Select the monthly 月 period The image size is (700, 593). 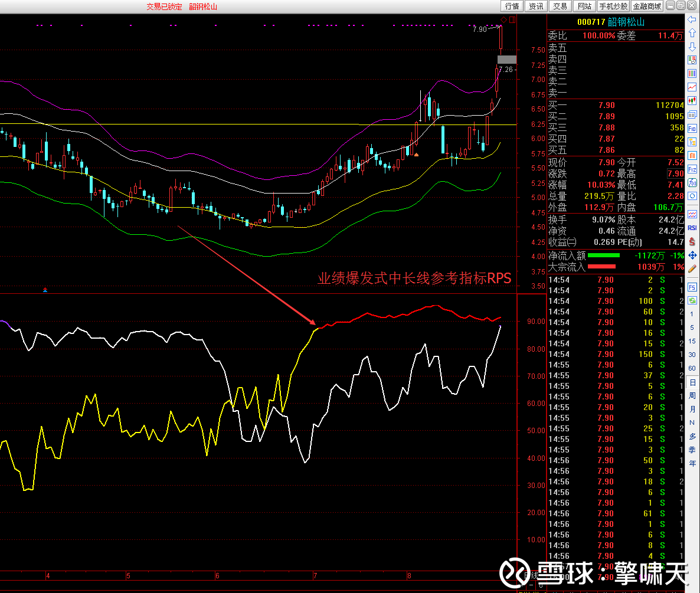coord(692,409)
